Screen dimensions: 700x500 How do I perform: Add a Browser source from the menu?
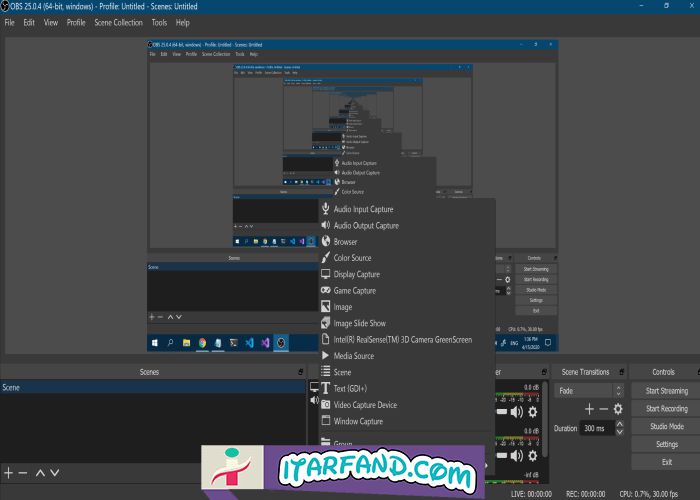point(345,242)
